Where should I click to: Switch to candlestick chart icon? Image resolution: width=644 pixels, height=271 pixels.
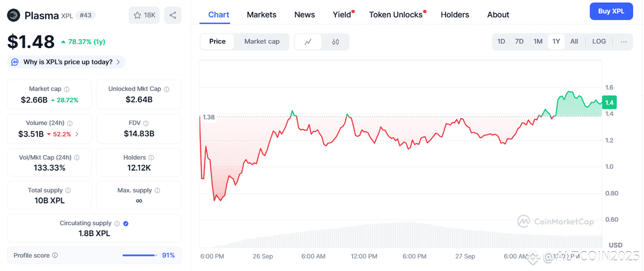(x=335, y=42)
